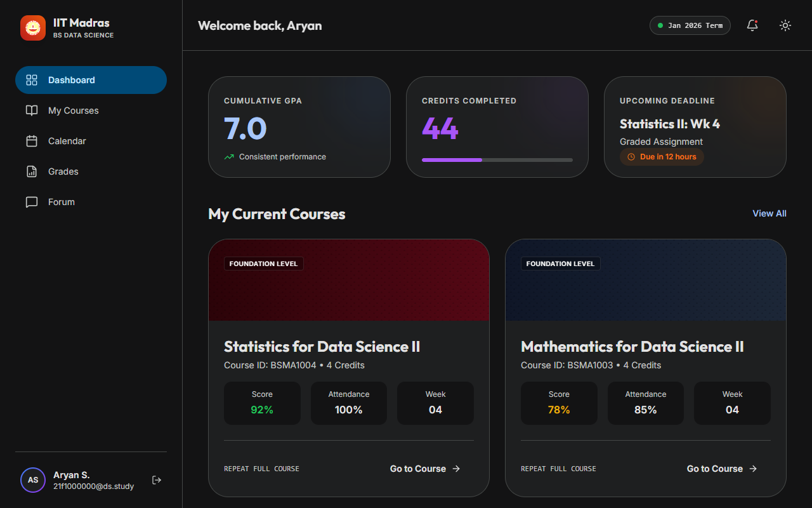Select Grades in the sidebar menu
Viewport: 812px width, 508px height.
click(x=63, y=171)
